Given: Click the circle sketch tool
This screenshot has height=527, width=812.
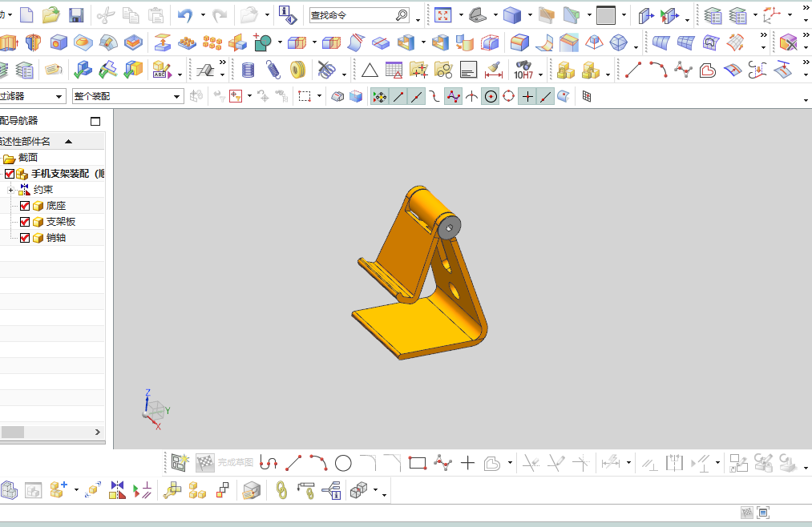Looking at the screenshot, I should pyautogui.click(x=343, y=464).
